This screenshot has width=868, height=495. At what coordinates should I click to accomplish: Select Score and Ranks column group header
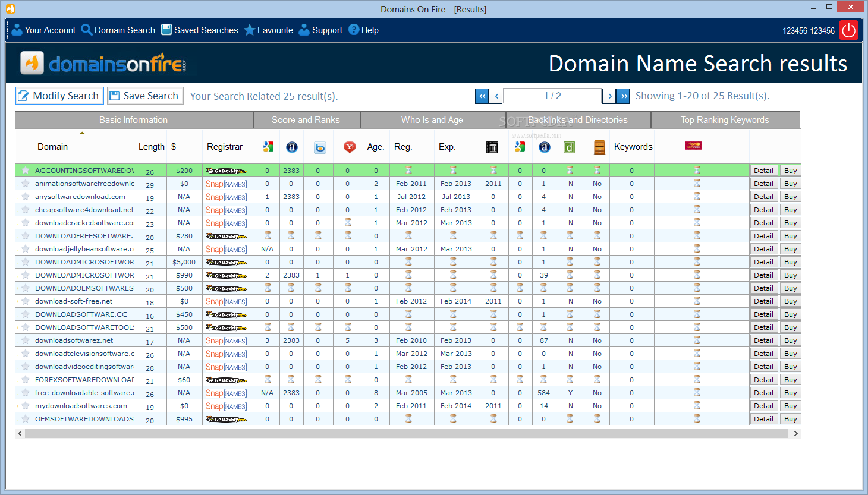coord(306,120)
